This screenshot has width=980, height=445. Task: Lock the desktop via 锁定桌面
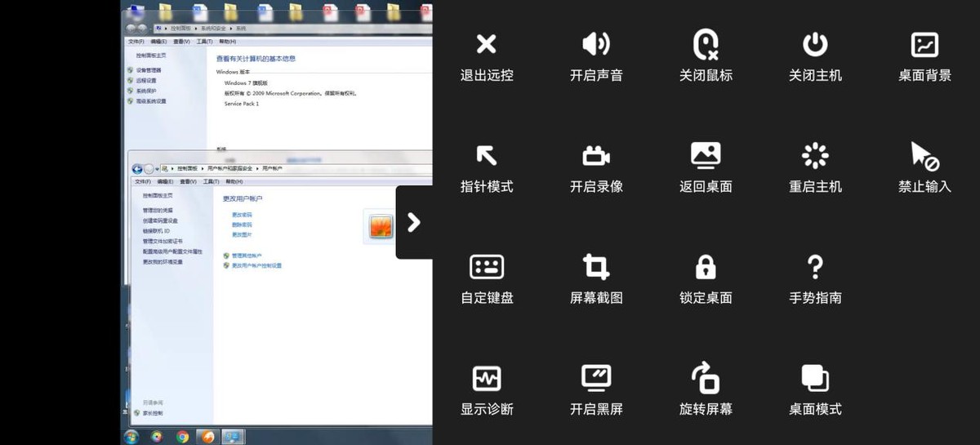[x=706, y=280]
